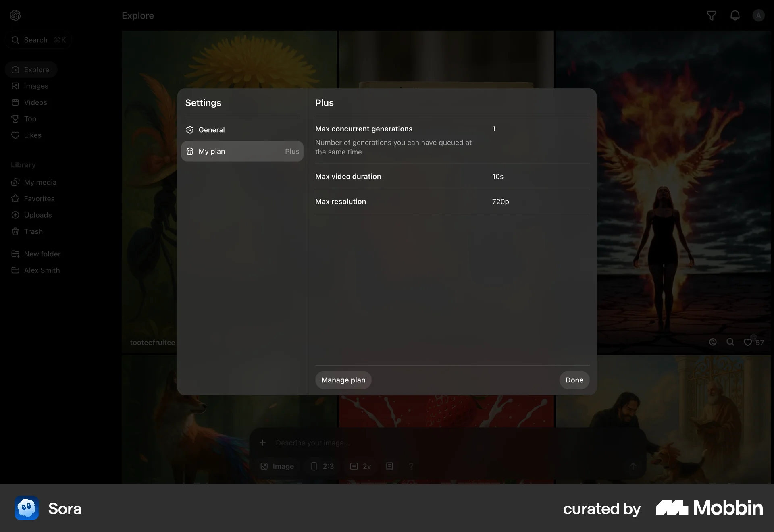The height and width of the screenshot is (532, 774).
Task: Click the magnifier icon on the video thumbnail
Action: [x=730, y=342]
